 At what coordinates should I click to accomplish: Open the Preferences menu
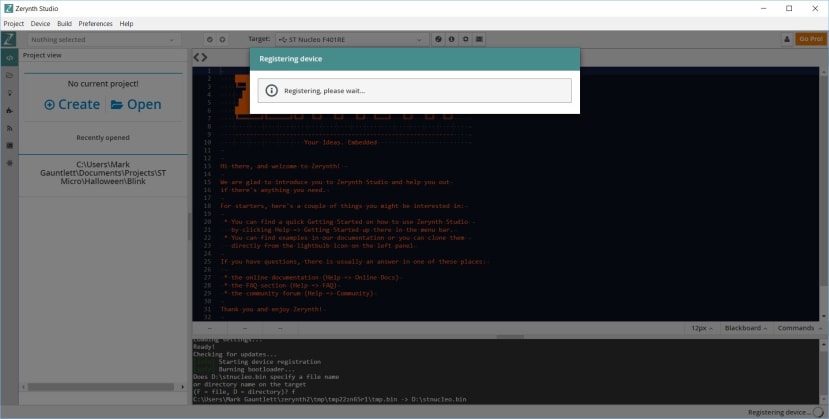96,24
